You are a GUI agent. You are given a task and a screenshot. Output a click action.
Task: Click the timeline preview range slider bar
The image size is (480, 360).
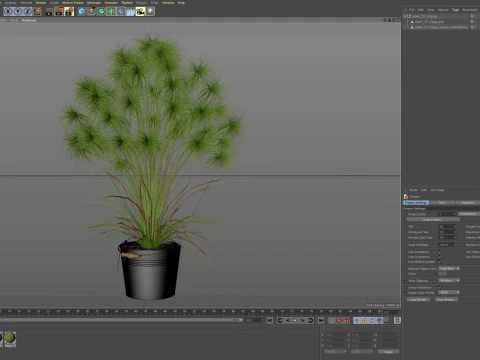coord(121,320)
